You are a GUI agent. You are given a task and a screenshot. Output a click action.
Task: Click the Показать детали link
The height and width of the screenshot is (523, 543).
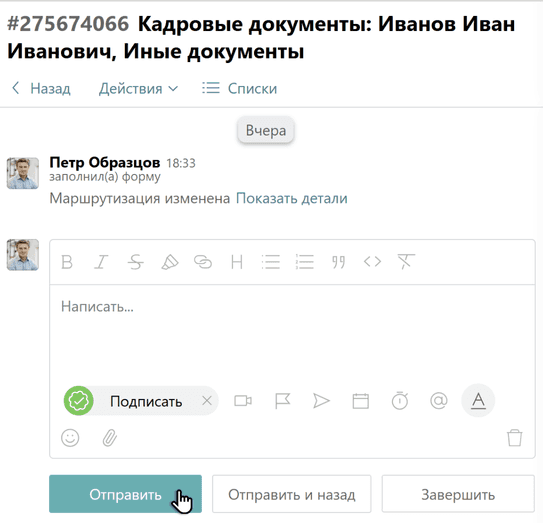pyautogui.click(x=292, y=198)
